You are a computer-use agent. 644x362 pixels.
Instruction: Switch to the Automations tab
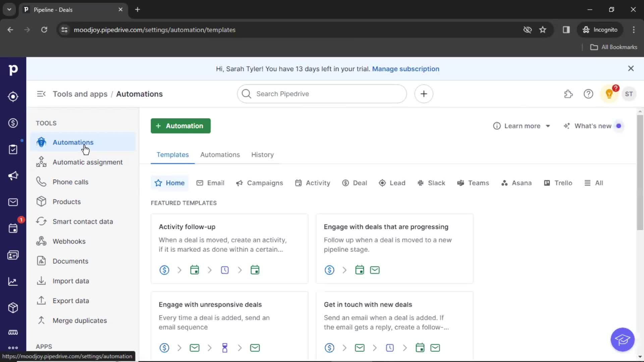tap(220, 155)
